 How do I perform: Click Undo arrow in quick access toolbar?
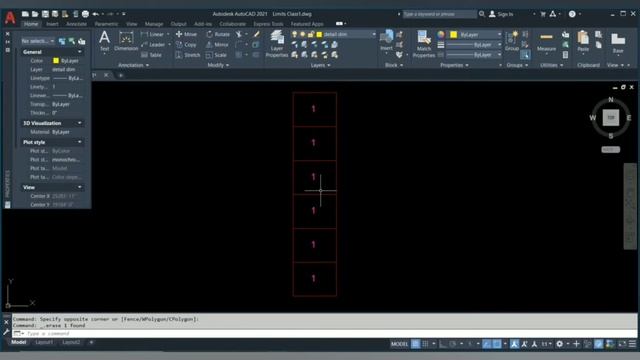pos(96,14)
